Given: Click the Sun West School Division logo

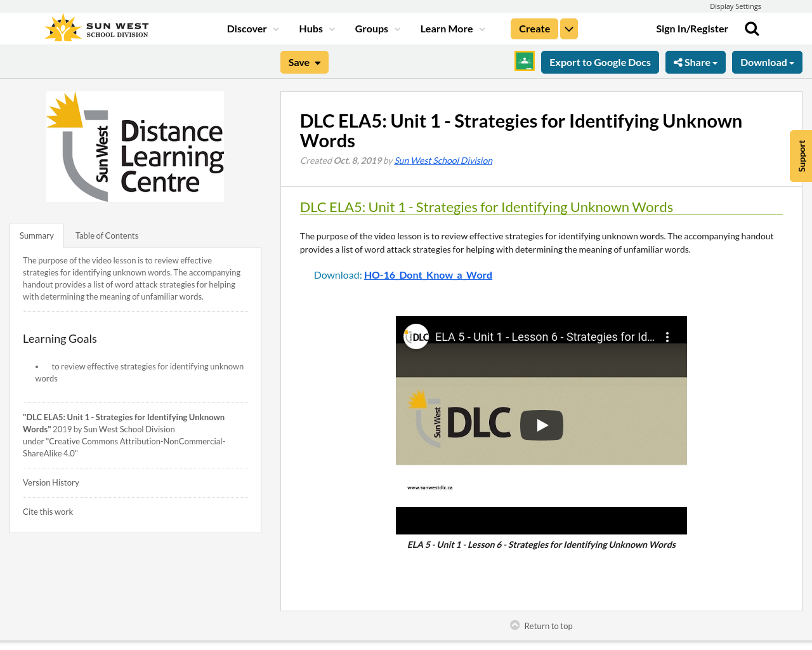Looking at the screenshot, I should (95, 27).
